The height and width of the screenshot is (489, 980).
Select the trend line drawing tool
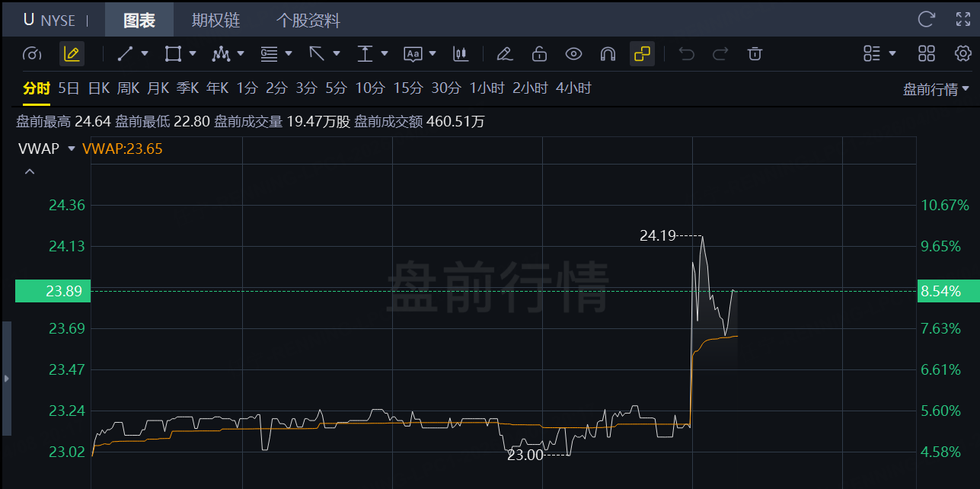pyautogui.click(x=126, y=54)
